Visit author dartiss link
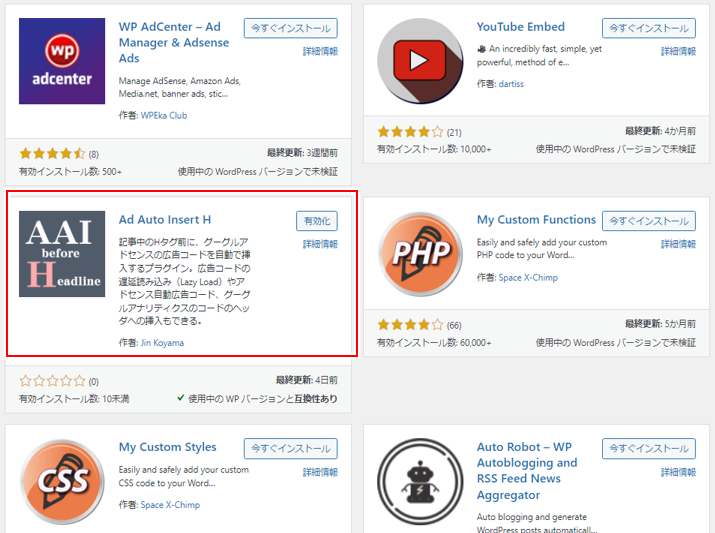The image size is (715, 533). point(511,84)
